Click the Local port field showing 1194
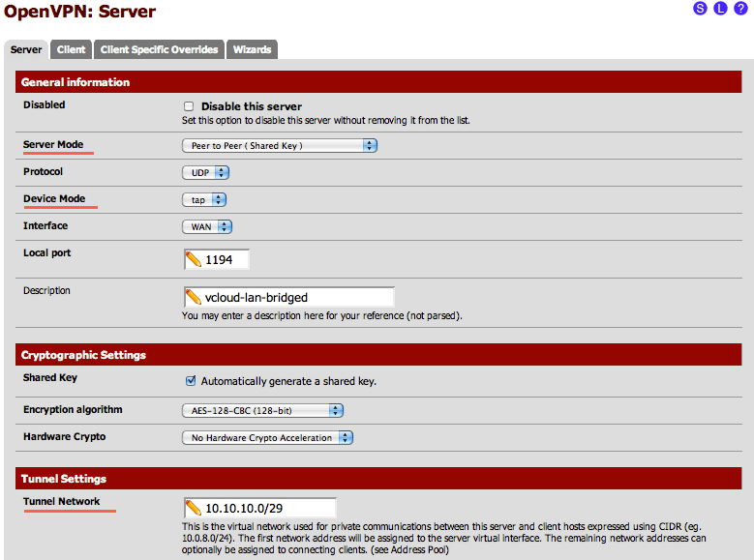Screen dimensions: 754x560 click(217, 259)
